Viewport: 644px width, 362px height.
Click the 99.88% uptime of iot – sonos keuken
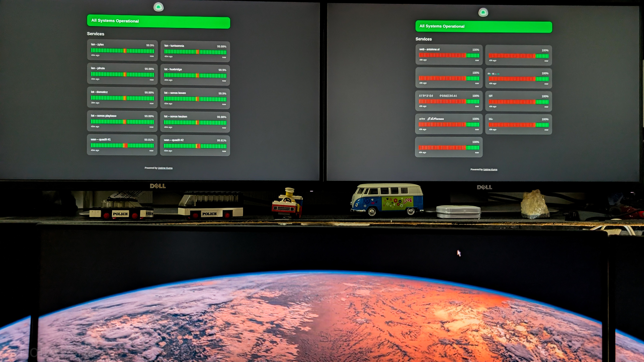click(x=222, y=117)
